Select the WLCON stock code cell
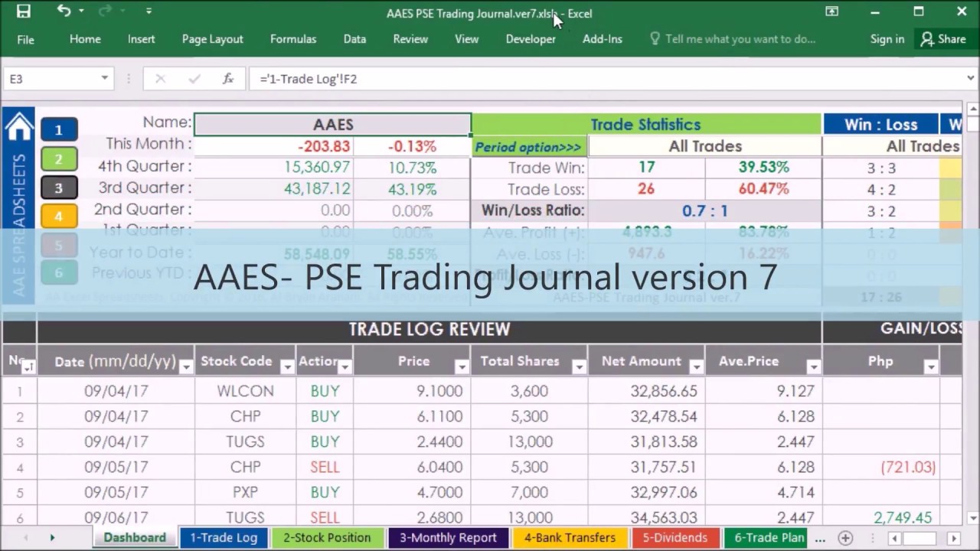 245,391
